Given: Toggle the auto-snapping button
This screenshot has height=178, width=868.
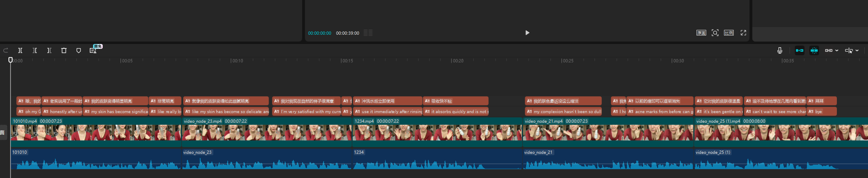Looking at the screenshot, I should [x=814, y=50].
